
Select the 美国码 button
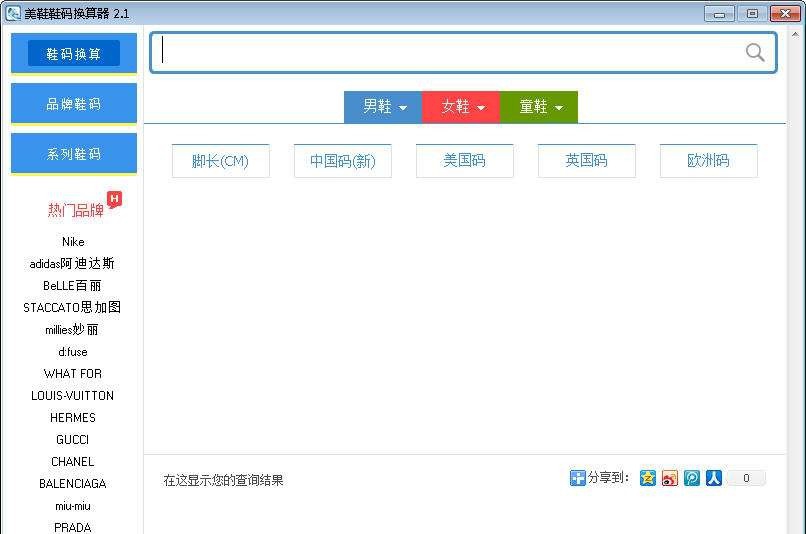[x=465, y=161]
